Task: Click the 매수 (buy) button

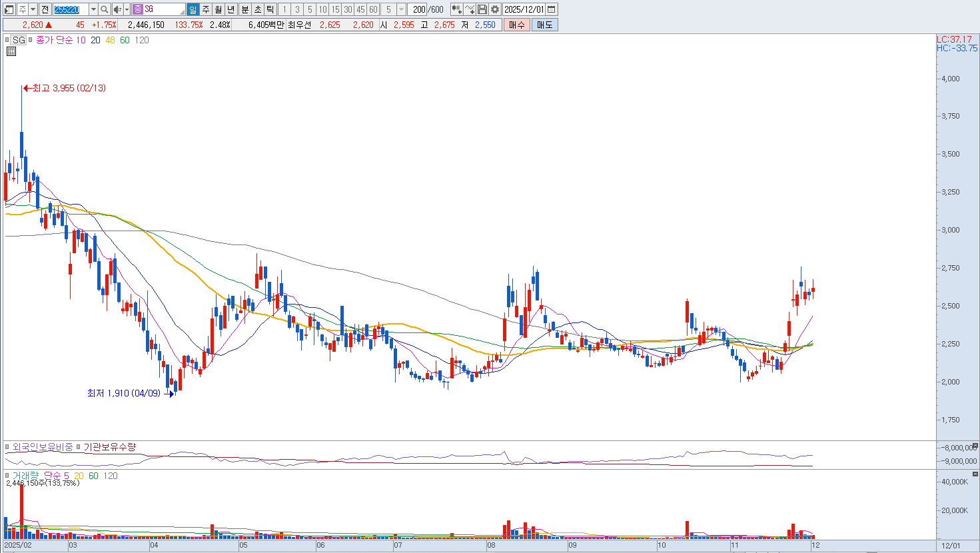Action: pos(517,25)
